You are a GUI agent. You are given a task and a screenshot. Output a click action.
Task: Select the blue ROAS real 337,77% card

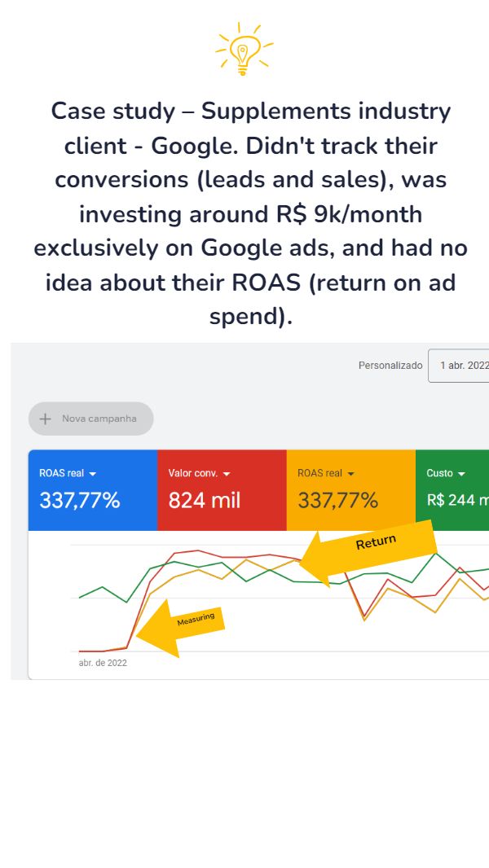[x=92, y=490]
